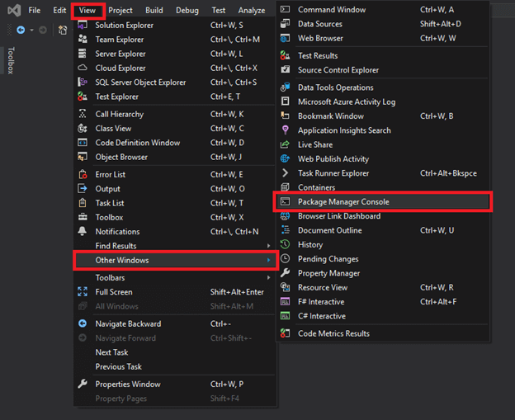Click the Team Explorer people icon
The height and width of the screenshot is (420, 515).
pos(83,40)
